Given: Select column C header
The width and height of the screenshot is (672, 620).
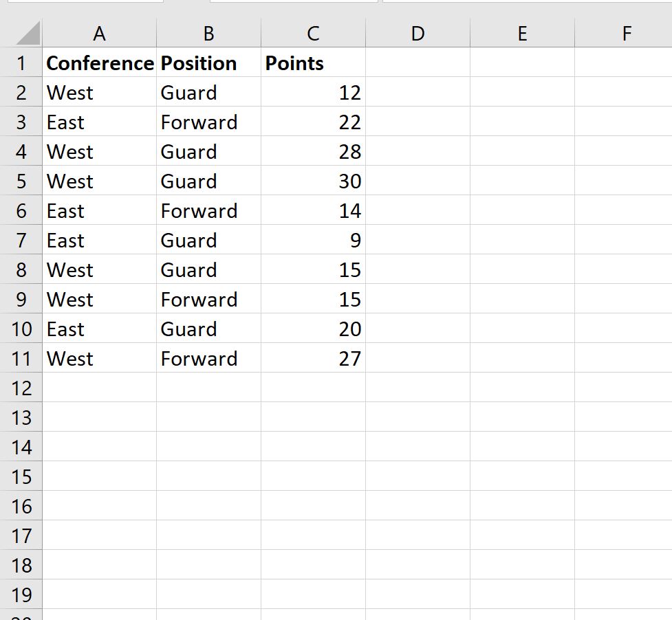Looking at the screenshot, I should [x=313, y=33].
